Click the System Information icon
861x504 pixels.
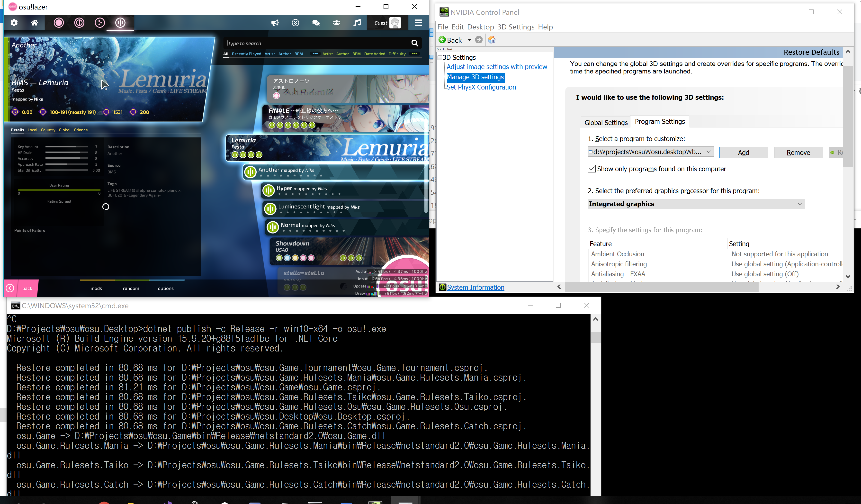click(442, 287)
